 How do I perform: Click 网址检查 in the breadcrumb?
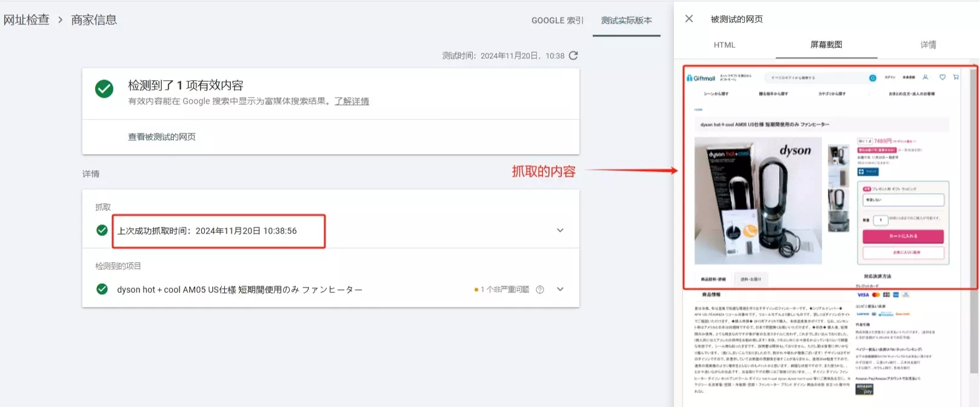point(27,20)
